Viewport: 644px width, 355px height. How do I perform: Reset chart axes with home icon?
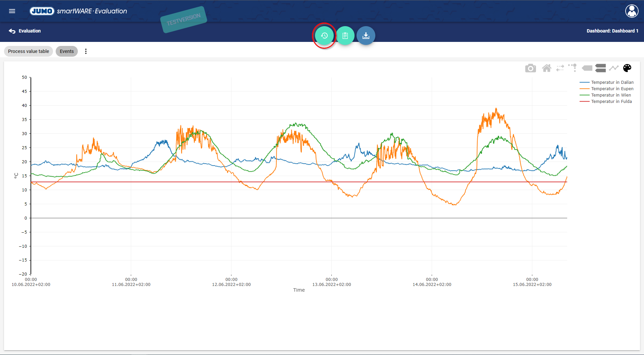pyautogui.click(x=546, y=68)
